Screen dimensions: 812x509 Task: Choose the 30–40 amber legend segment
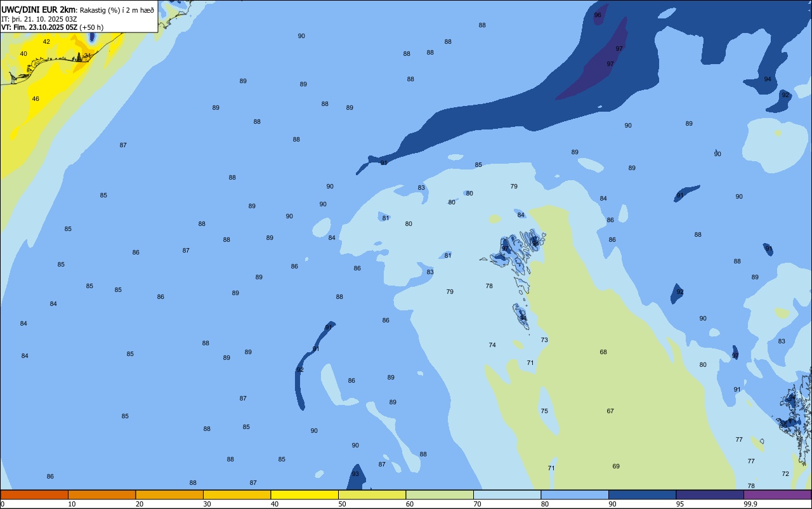[237, 494]
